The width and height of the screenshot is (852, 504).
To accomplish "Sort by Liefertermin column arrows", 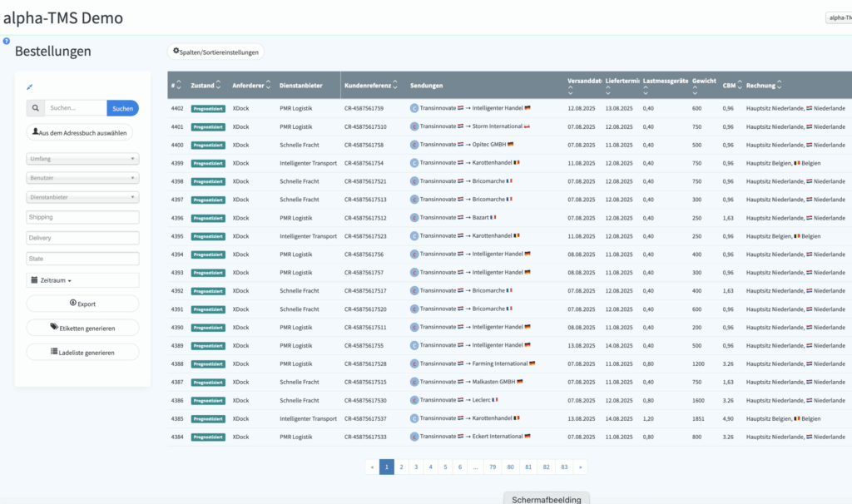I will [608, 91].
